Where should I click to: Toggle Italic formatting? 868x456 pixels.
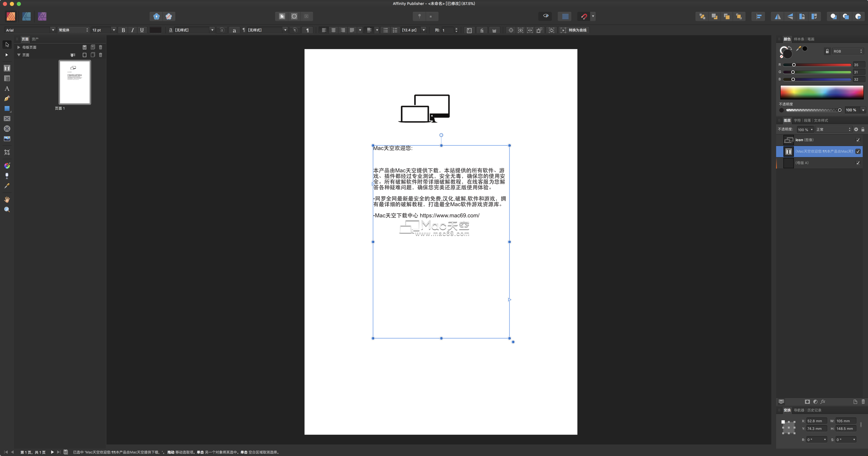point(132,30)
